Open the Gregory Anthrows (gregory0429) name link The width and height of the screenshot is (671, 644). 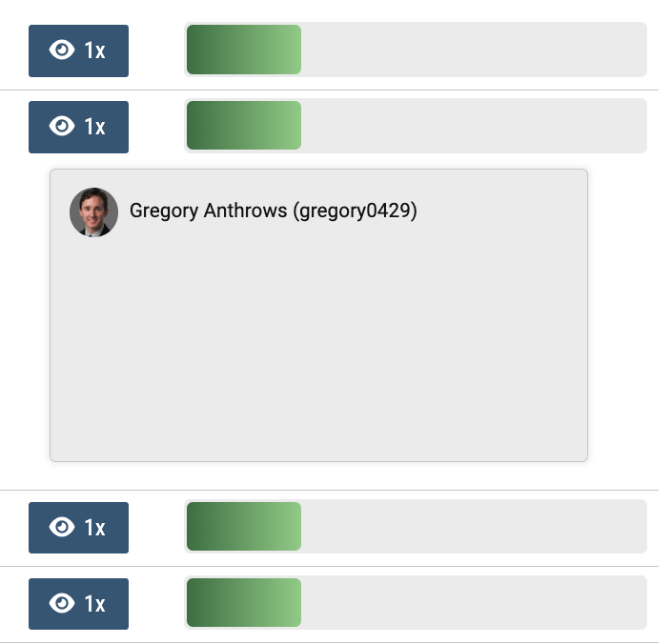tap(273, 211)
